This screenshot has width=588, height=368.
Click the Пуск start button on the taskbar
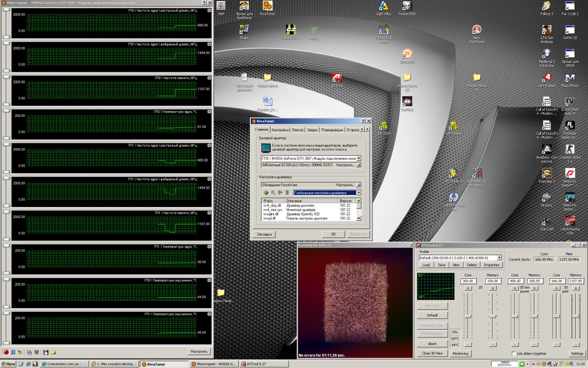[x=9, y=364]
